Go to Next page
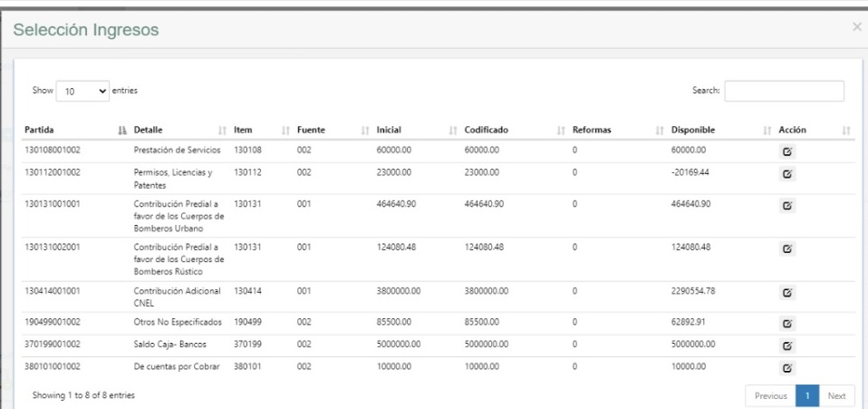868x409 pixels. 836,395
